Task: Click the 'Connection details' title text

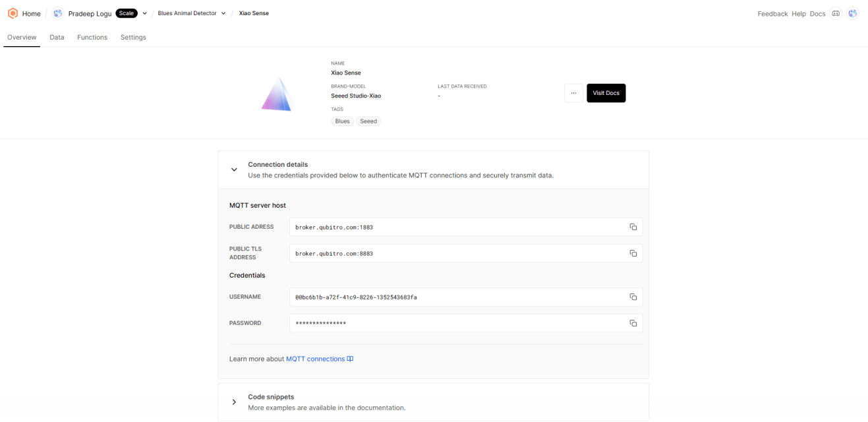Action: [277, 164]
